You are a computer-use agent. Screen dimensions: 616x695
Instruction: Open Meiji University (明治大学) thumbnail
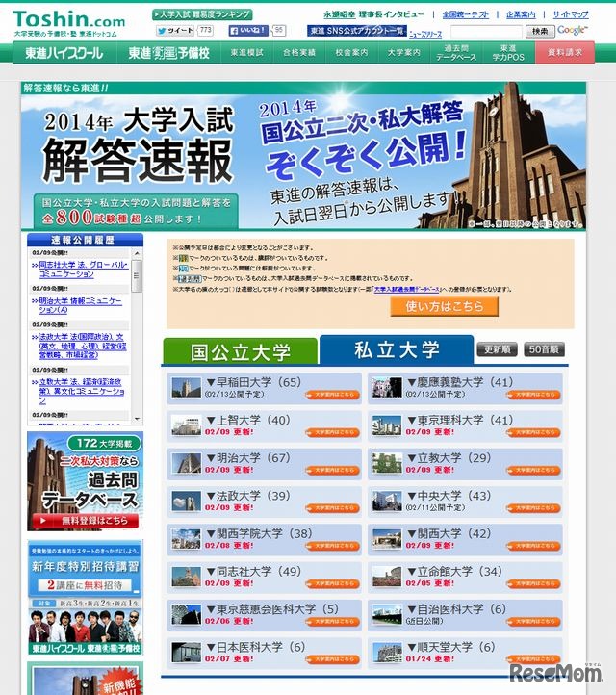point(186,463)
